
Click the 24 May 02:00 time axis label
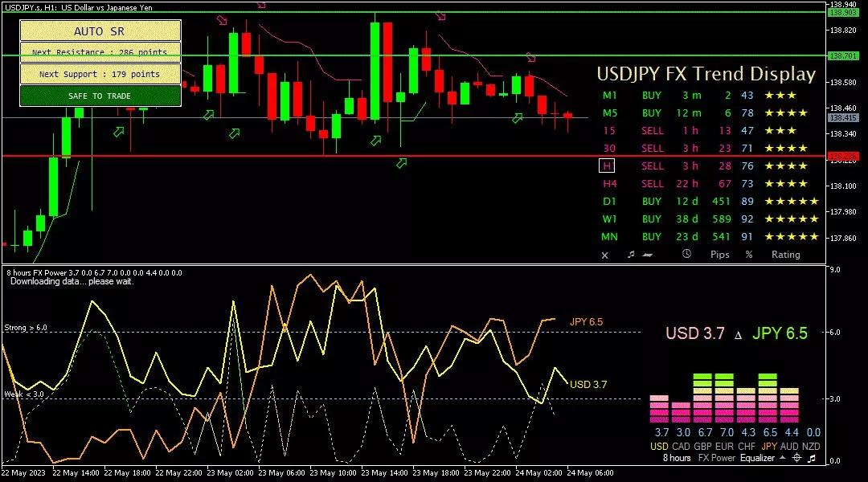(538, 473)
